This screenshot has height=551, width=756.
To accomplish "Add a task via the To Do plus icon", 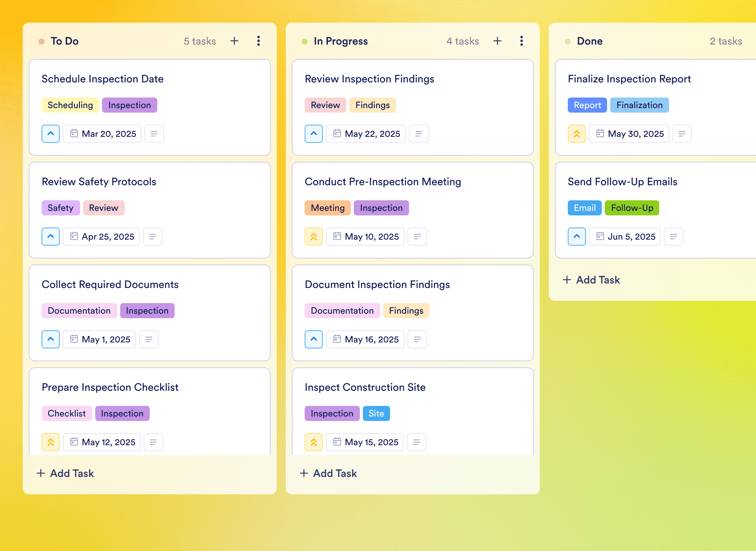I will 234,41.
